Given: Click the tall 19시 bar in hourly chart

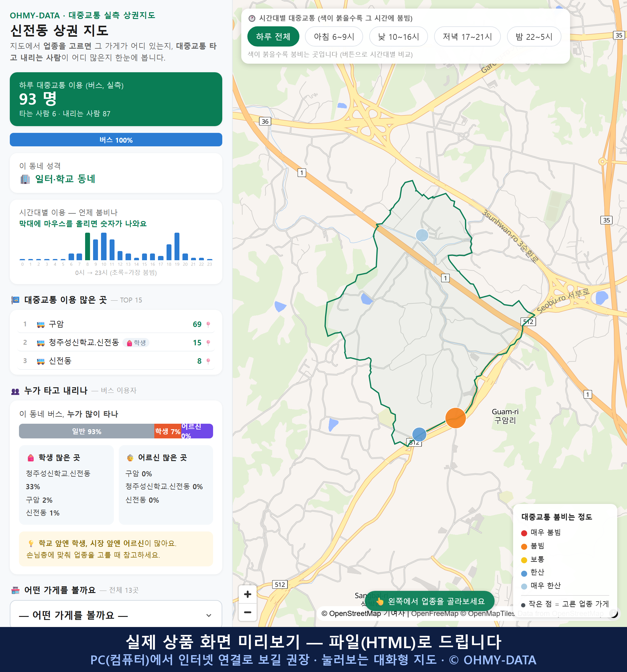Looking at the screenshot, I should (x=177, y=246).
